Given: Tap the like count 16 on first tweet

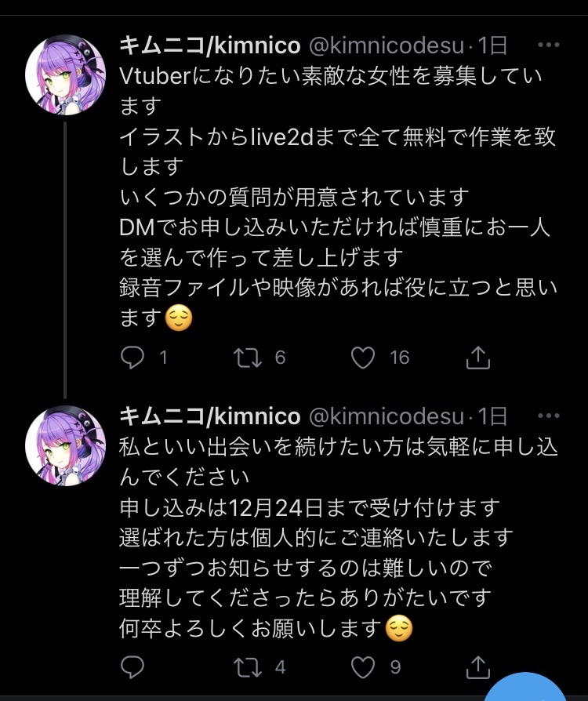Looking at the screenshot, I should tap(400, 358).
